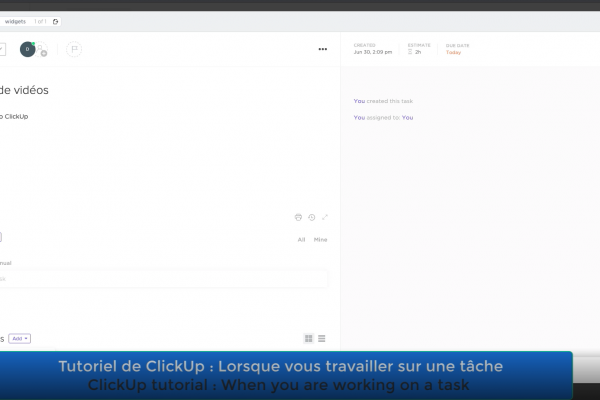Screen dimensions: 600x400
Task: Click the created date Jun 30, 2:09 pm
Action: coord(373,52)
